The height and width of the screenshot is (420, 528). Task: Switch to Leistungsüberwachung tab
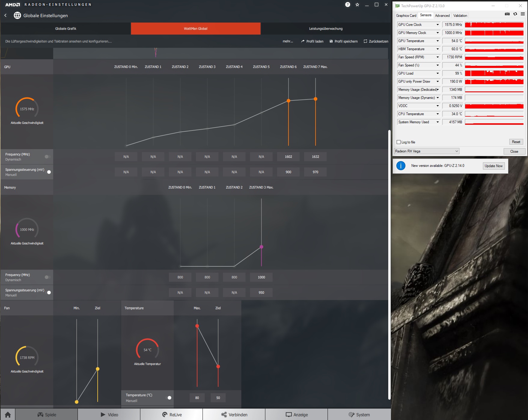pyautogui.click(x=326, y=29)
